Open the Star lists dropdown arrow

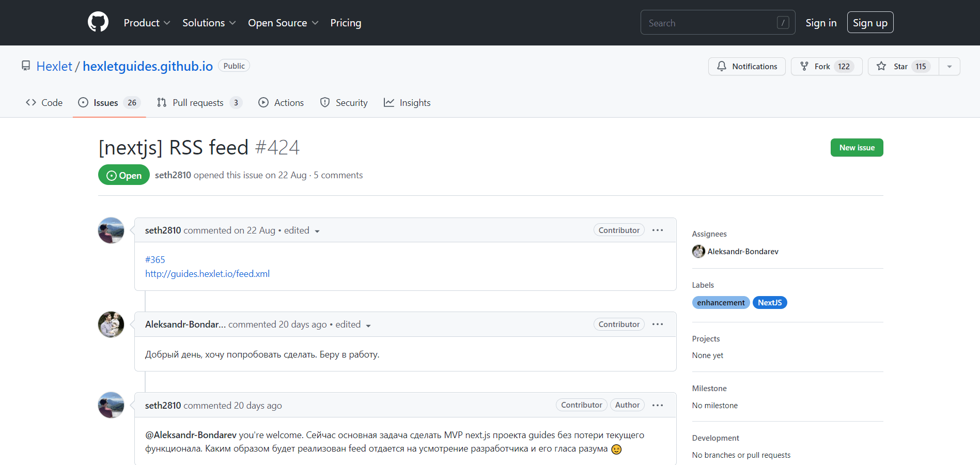[949, 67]
